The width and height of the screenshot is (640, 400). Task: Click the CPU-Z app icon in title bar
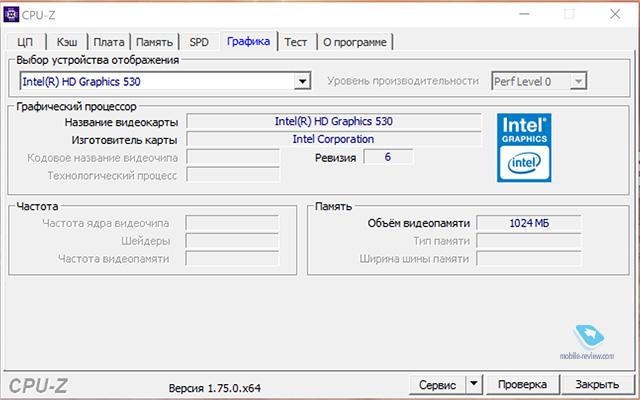tap(11, 14)
